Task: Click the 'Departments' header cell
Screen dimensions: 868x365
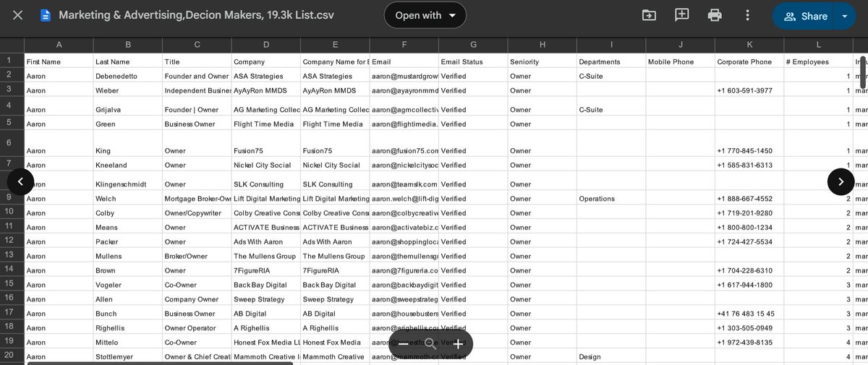Action: (x=611, y=61)
